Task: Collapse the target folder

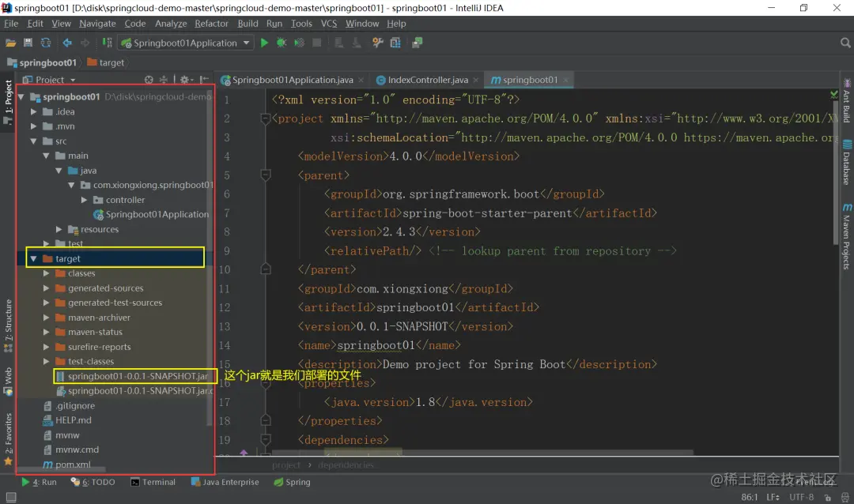Action: 34,258
